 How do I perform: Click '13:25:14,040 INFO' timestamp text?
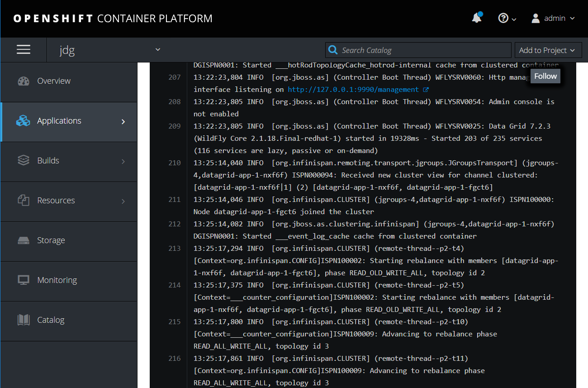pos(228,163)
